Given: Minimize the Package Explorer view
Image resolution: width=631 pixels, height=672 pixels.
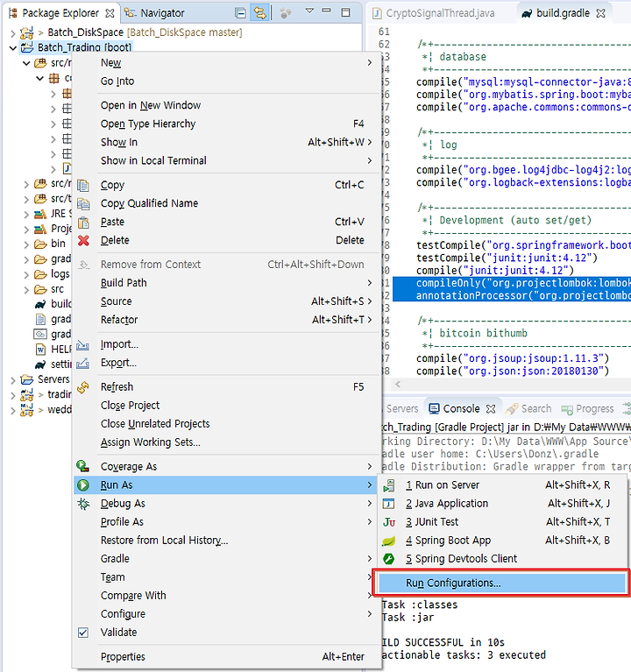Looking at the screenshot, I should click(327, 11).
